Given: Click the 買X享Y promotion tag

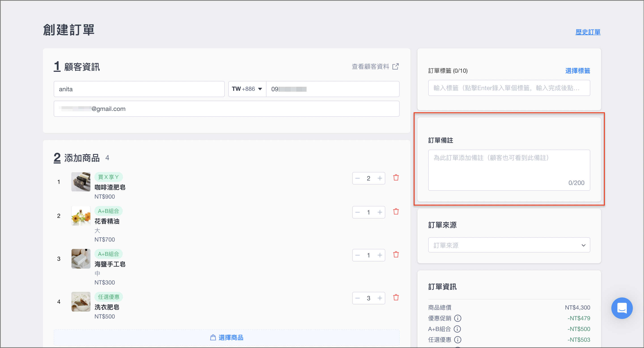Looking at the screenshot, I should point(108,177).
